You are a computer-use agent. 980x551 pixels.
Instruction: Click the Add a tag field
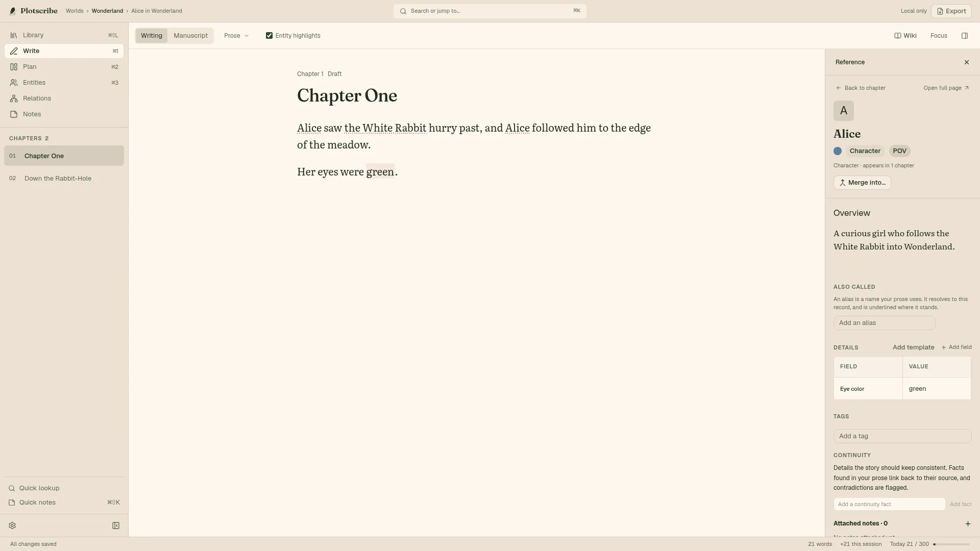click(902, 436)
